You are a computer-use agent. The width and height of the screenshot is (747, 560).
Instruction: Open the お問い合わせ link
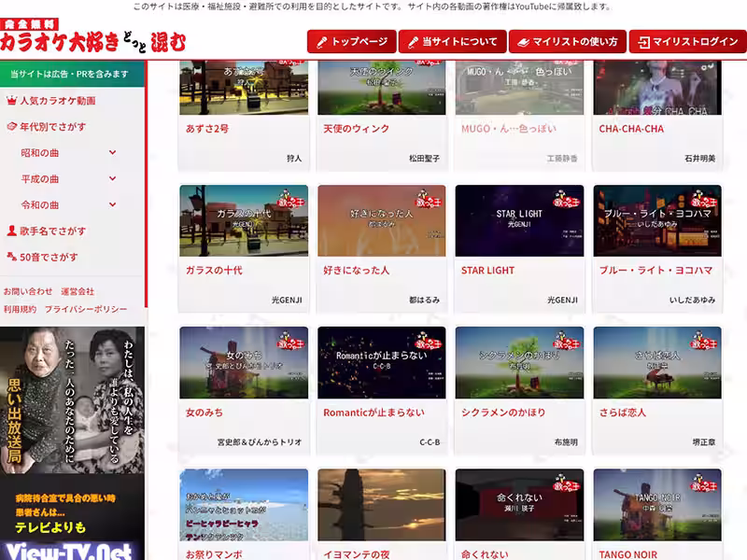click(25, 292)
